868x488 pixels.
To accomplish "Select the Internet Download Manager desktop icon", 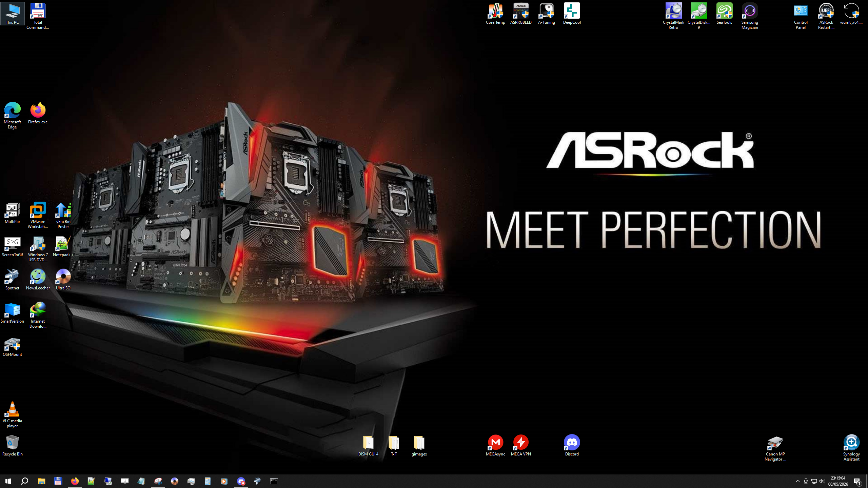I will [x=38, y=315].
